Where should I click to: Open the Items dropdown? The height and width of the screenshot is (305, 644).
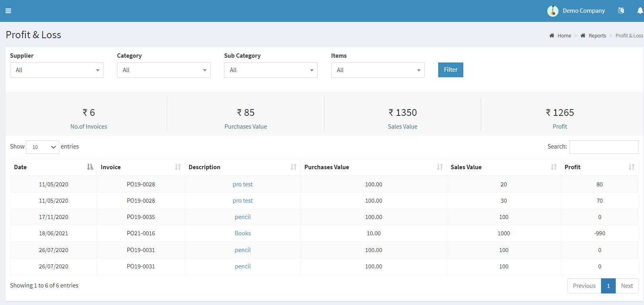pos(378,70)
